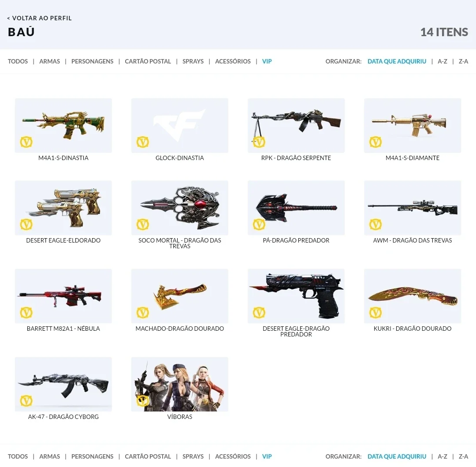Click VIP badge on Pá-Dragão Predador card

click(x=259, y=224)
